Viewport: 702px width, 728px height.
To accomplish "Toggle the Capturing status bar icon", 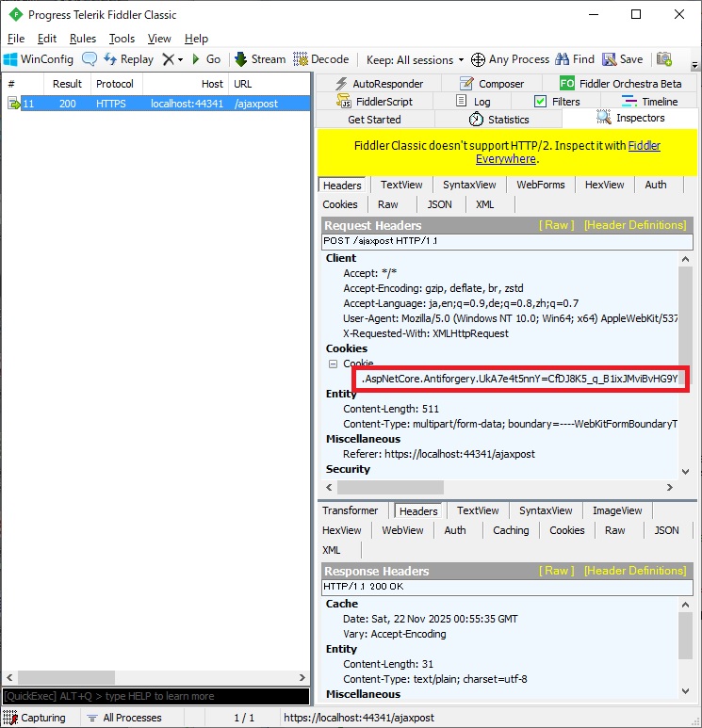I will coord(10,718).
